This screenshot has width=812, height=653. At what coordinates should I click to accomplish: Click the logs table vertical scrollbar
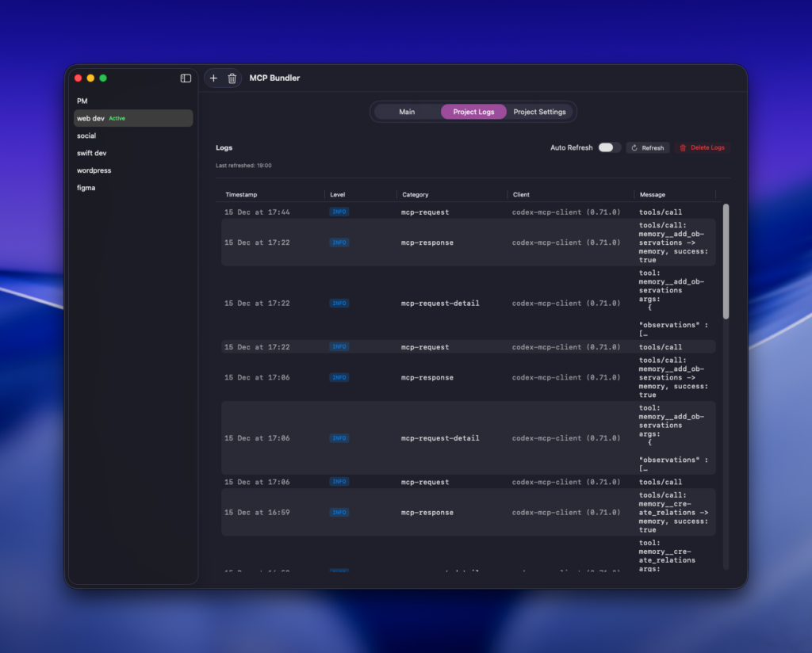pos(726,262)
